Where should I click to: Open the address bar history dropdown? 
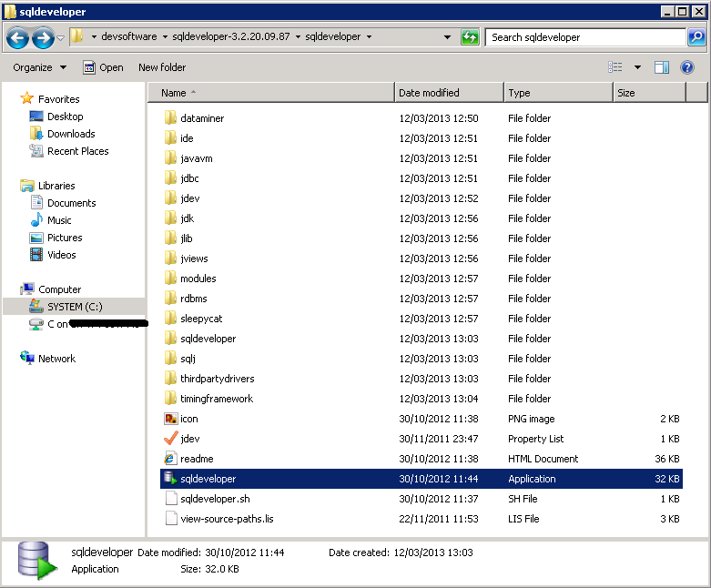pos(447,37)
